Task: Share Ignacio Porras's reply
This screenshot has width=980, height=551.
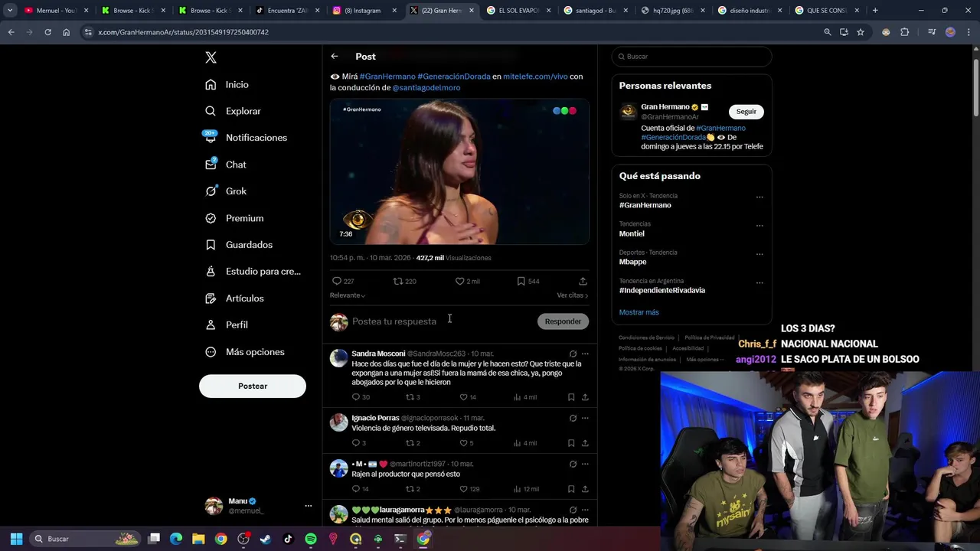Action: 585,443
